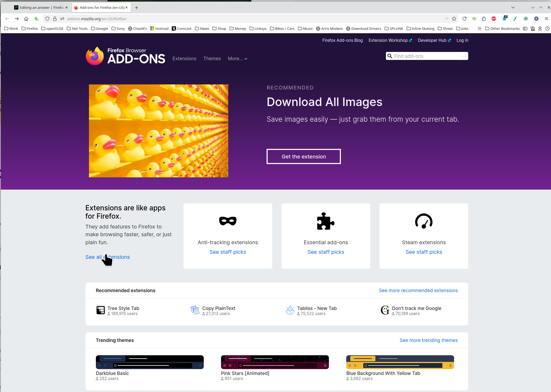Open synced tabs toolbar icon

point(533,28)
